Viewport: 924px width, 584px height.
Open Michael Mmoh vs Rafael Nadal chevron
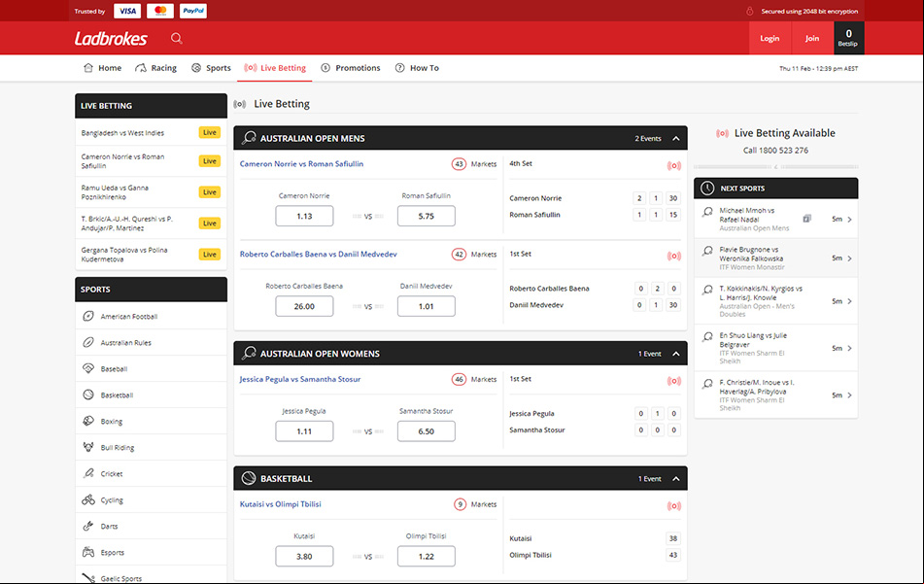pyautogui.click(x=849, y=220)
